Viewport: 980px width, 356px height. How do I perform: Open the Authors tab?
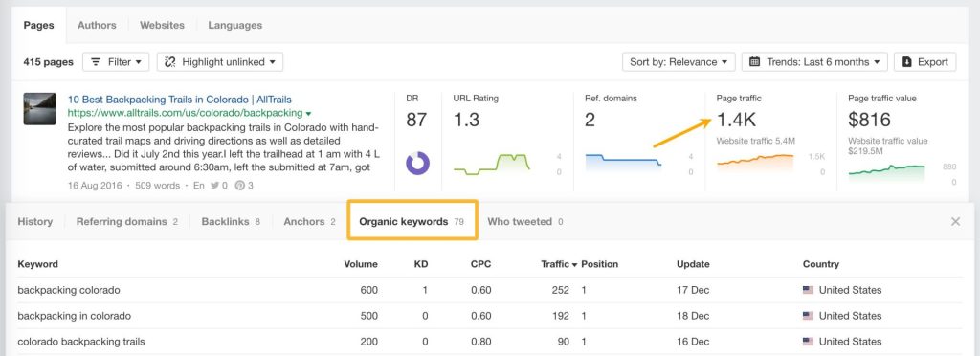point(97,26)
